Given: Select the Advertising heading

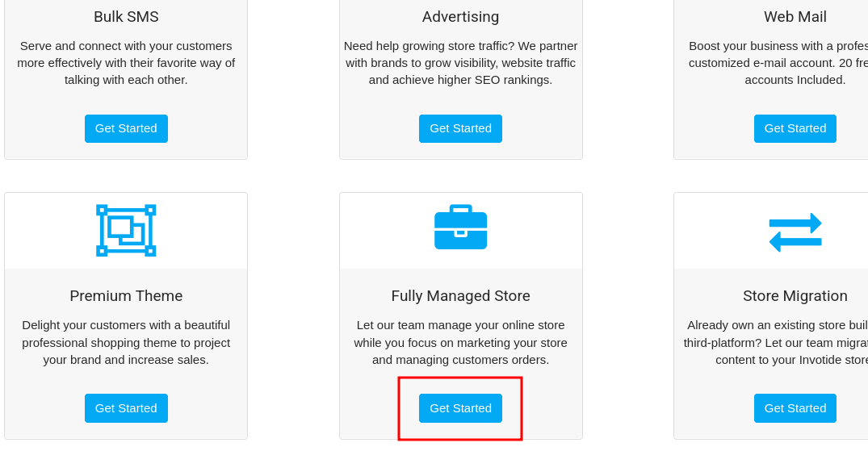Looking at the screenshot, I should (x=460, y=17).
